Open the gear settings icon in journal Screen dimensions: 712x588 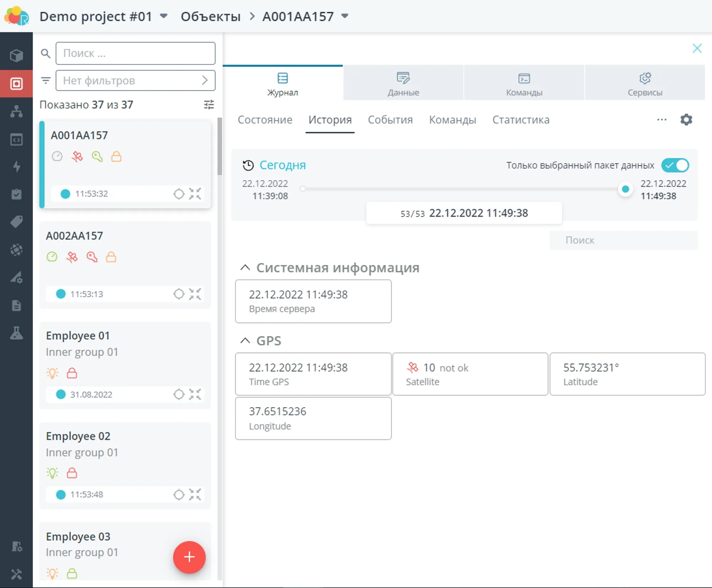[x=686, y=120]
